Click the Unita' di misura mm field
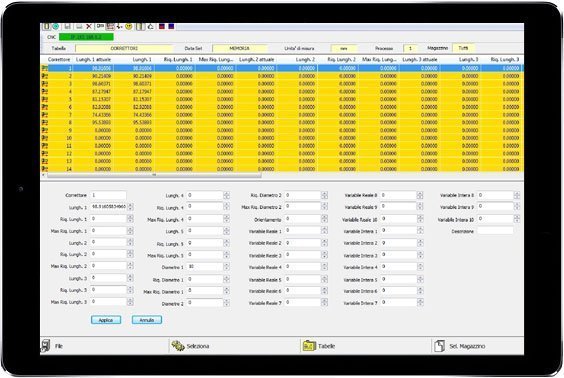Screen dimensions: 564x378 [344, 48]
